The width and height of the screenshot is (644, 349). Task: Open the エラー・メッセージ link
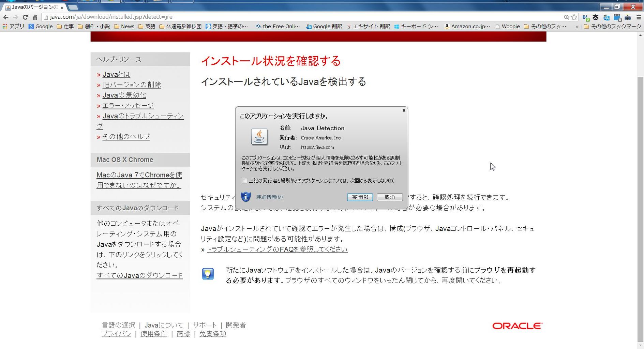[x=128, y=106]
